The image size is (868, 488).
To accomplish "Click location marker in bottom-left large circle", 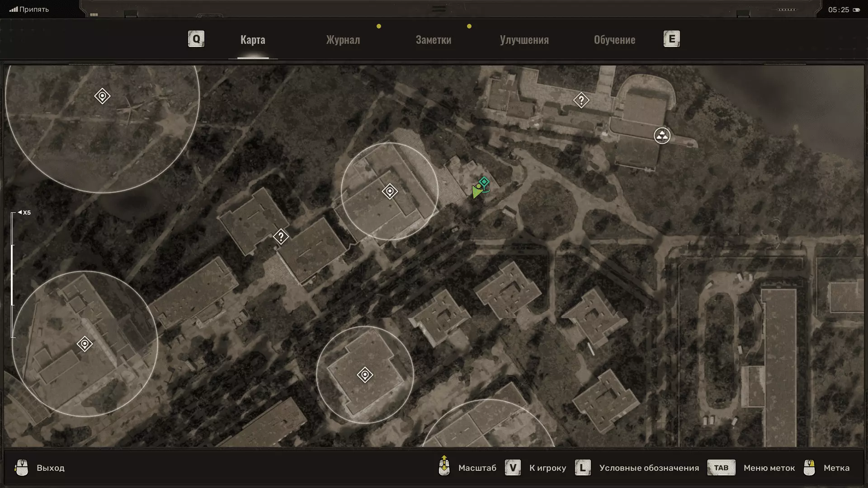I will tap(85, 344).
